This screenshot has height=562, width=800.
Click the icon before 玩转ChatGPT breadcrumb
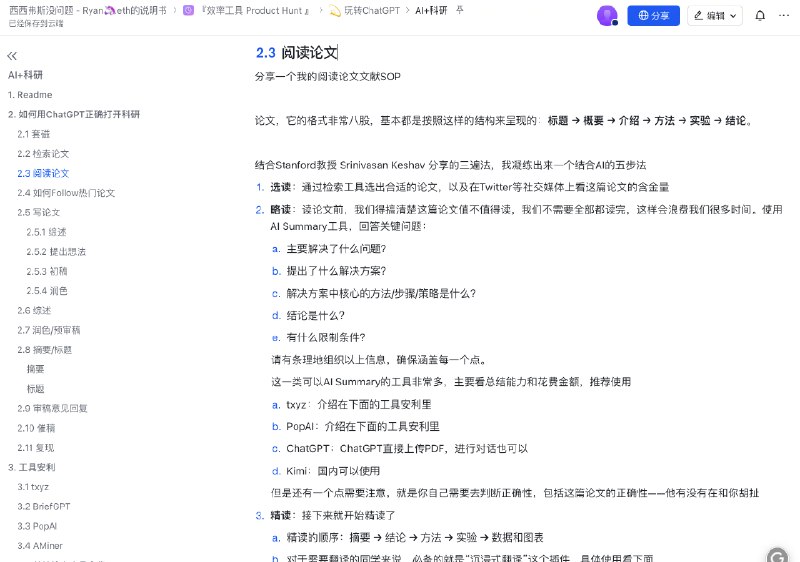335,10
